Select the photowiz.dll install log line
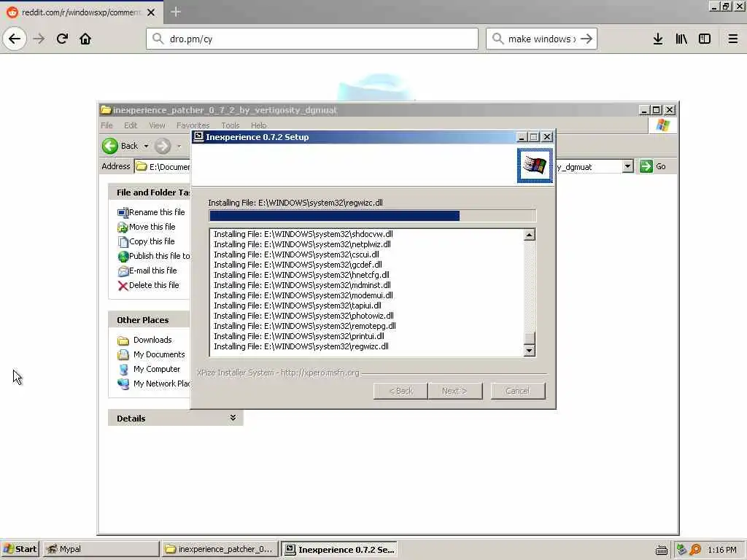 tap(303, 316)
